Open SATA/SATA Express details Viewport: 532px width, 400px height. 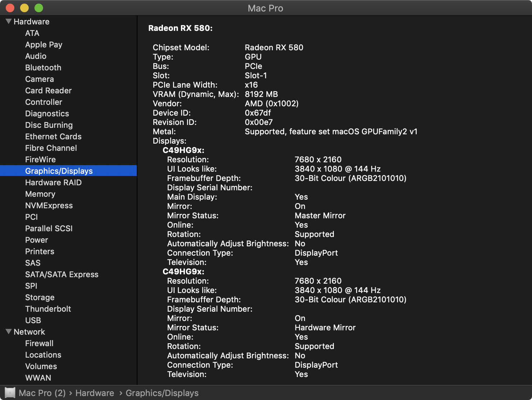[62, 274]
